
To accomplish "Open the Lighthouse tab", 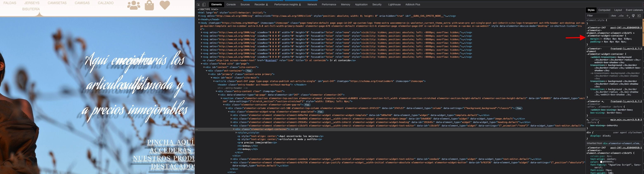I will tap(394, 5).
